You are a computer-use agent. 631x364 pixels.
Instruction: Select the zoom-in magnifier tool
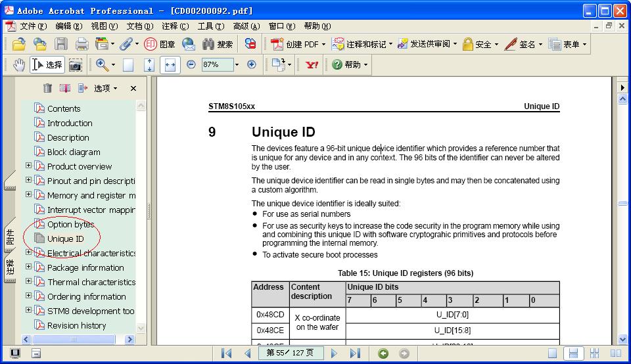pos(102,65)
